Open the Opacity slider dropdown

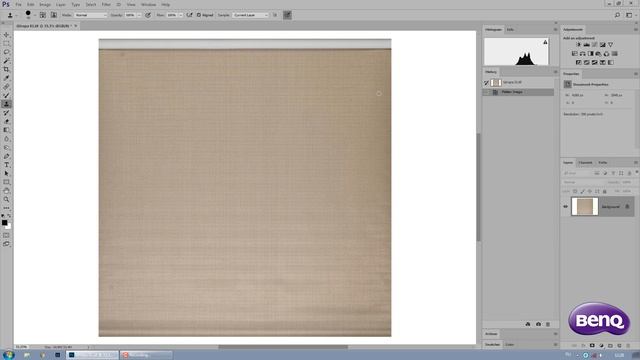click(x=139, y=15)
